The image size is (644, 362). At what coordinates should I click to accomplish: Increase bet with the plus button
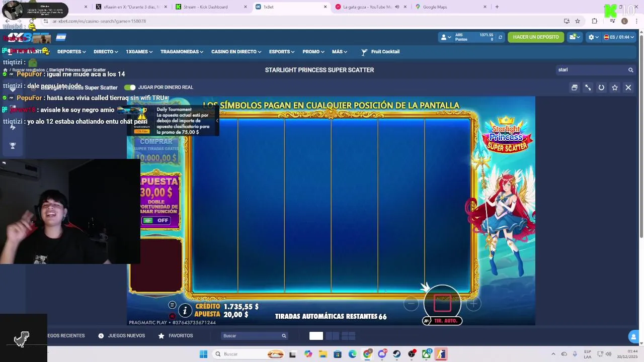(x=473, y=303)
